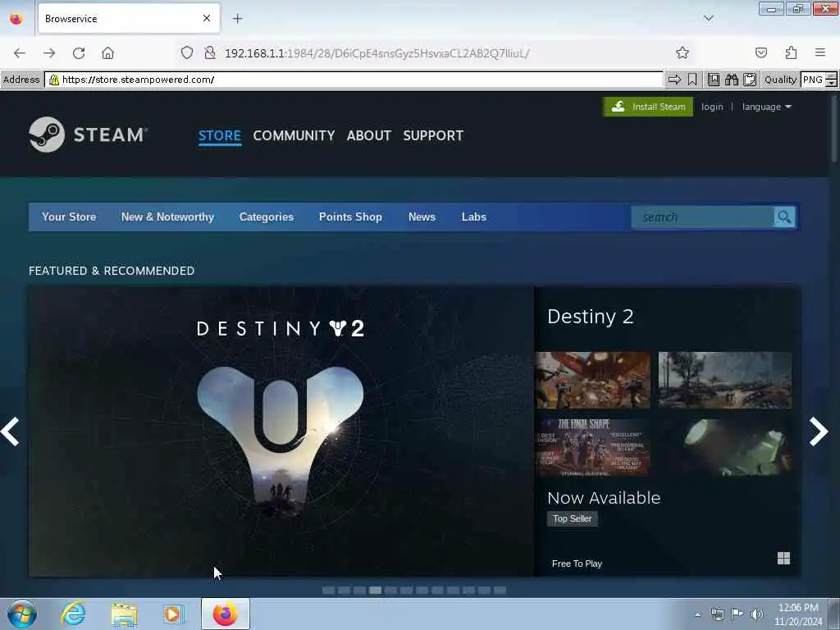Click the volume speaker tray icon

coord(757,614)
